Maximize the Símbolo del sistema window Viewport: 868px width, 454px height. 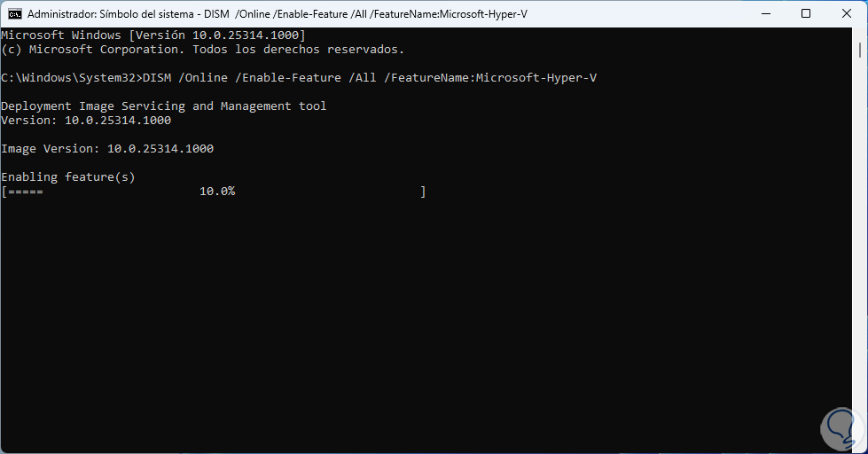[x=805, y=13]
